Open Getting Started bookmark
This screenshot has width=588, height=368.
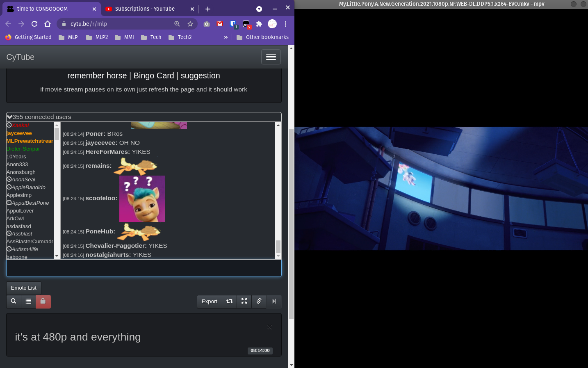(28, 37)
